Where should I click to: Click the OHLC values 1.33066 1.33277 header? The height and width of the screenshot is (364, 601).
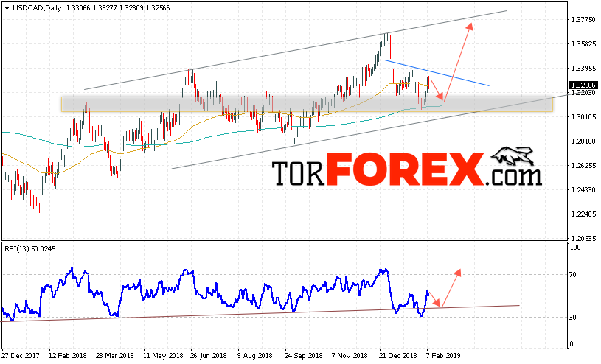coord(92,8)
